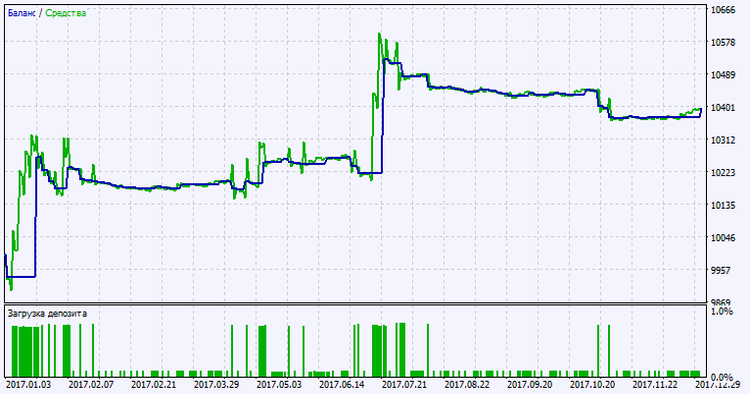Click the 10312 axis value
The width and height of the screenshot is (750, 394).
[723, 140]
